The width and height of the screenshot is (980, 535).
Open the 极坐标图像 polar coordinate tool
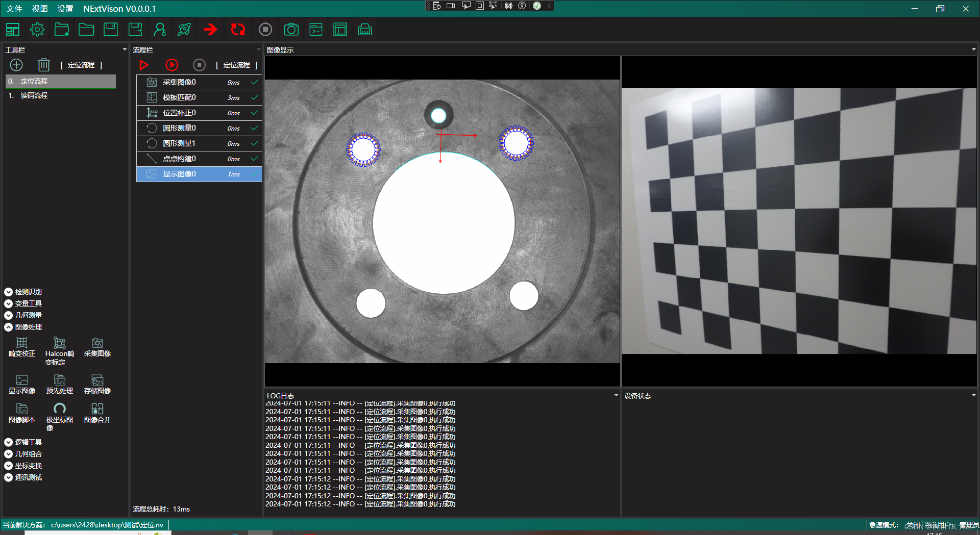tap(59, 413)
